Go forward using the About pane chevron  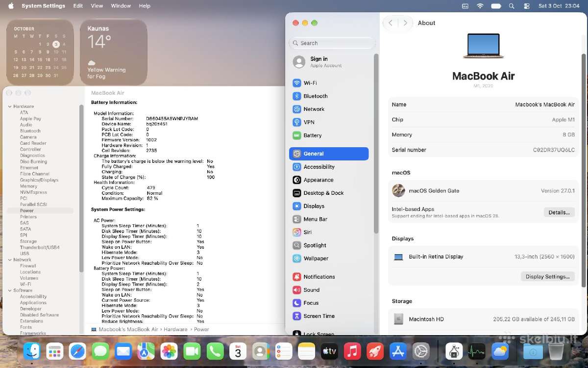(x=405, y=23)
